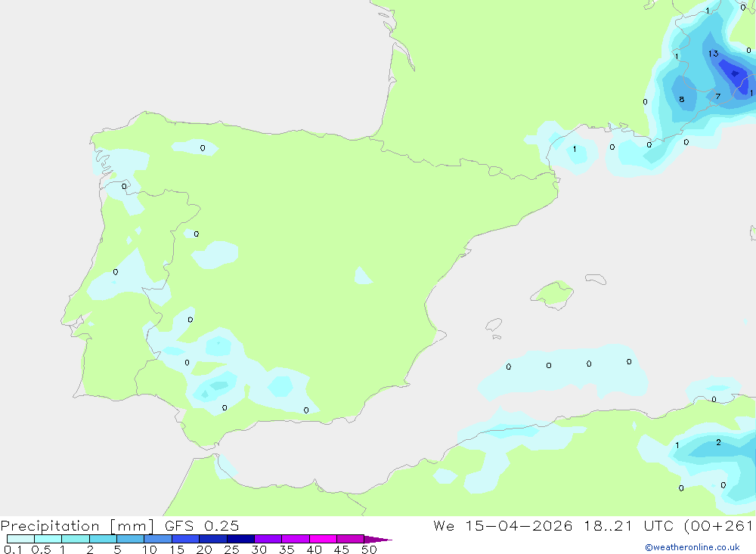Viewport: 756px width, 554px height.
Task: Pick the 15–20 mm legend color box
Action: 186,539
